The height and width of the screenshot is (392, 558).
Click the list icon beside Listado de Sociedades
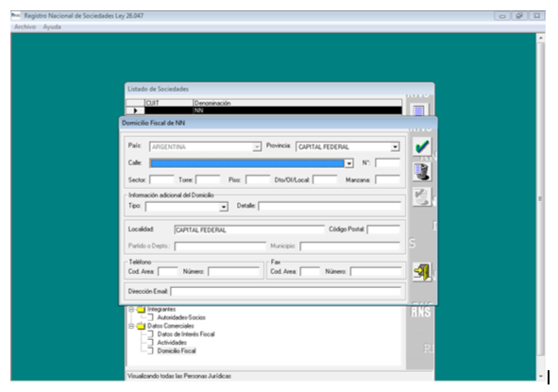coord(418,111)
